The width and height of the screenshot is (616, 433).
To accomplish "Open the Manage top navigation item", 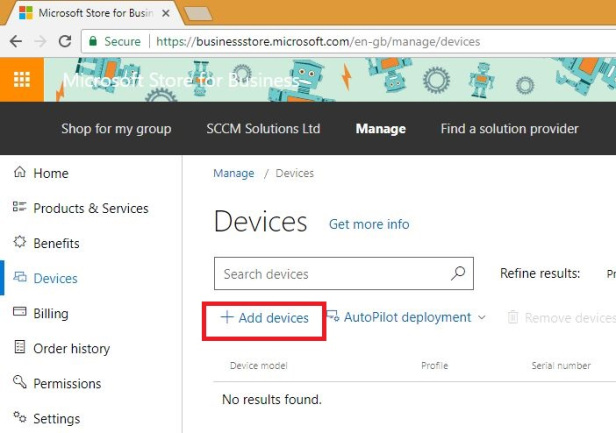I will pyautogui.click(x=380, y=129).
